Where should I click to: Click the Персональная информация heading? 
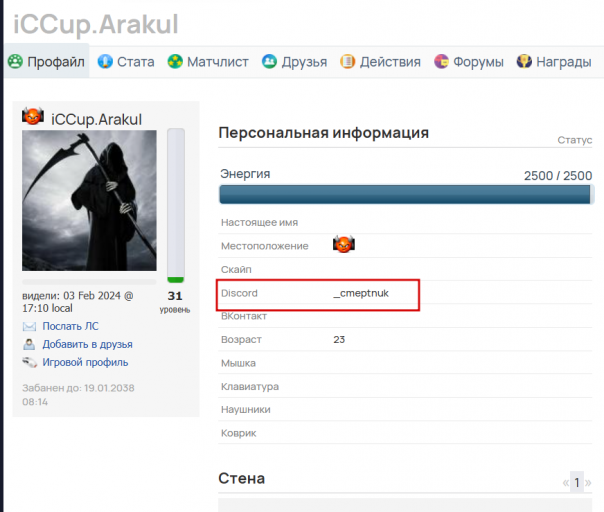click(324, 133)
